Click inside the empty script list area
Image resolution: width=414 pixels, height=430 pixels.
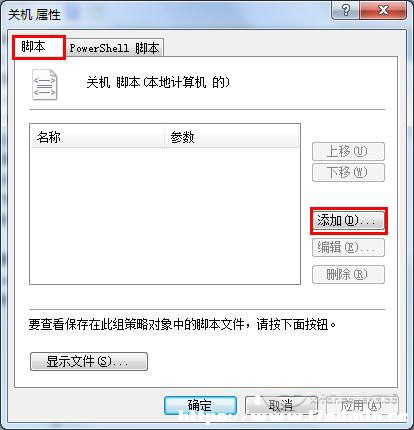pyautogui.click(x=165, y=216)
